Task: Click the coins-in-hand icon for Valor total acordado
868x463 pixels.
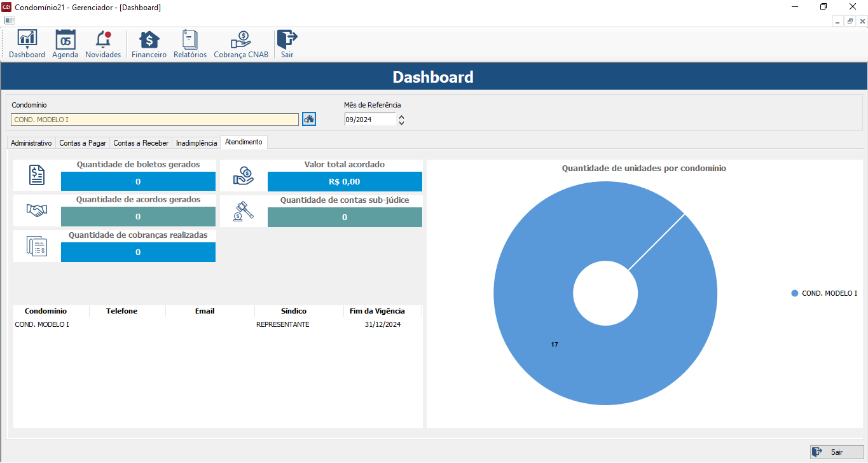Action: click(244, 176)
